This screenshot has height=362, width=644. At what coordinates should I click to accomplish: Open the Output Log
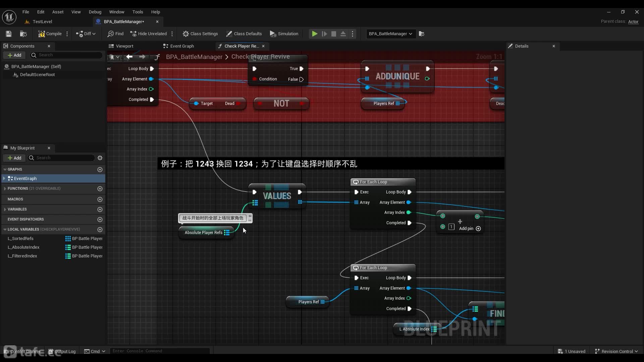(x=62, y=351)
